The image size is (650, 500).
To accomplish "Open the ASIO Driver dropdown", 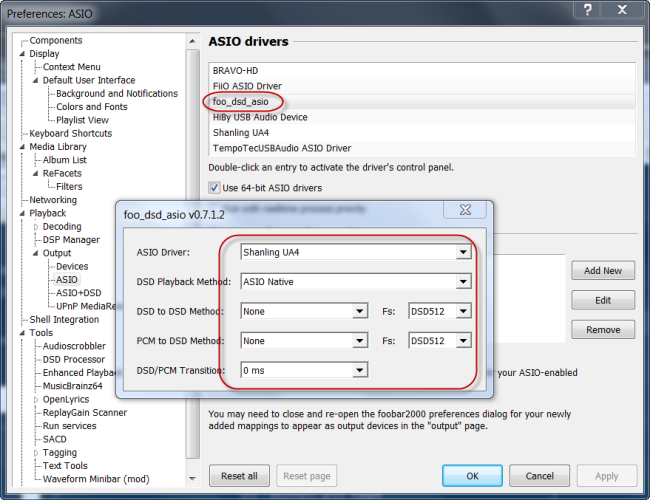I will coord(463,252).
